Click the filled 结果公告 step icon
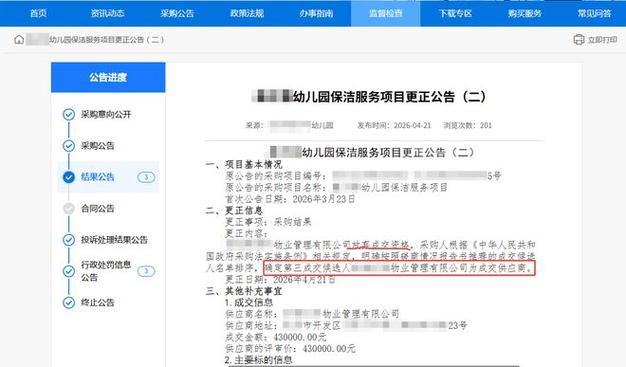 pos(69,177)
